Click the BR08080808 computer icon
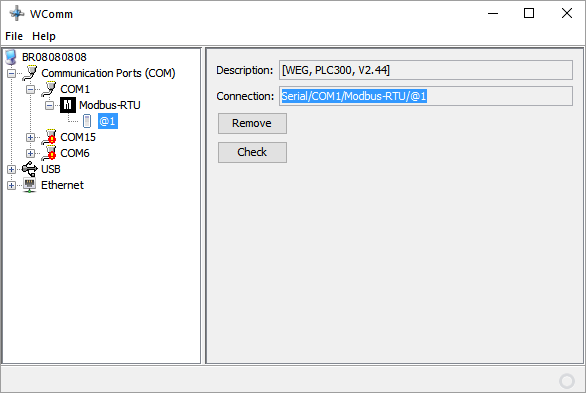Screen dimensions: 586x393 (x=11, y=57)
